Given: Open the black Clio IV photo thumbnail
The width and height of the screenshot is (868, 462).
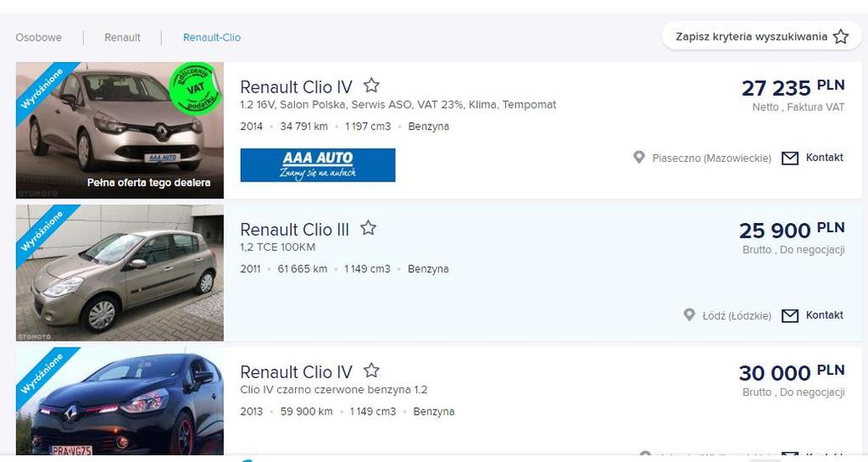Looking at the screenshot, I should [x=120, y=401].
